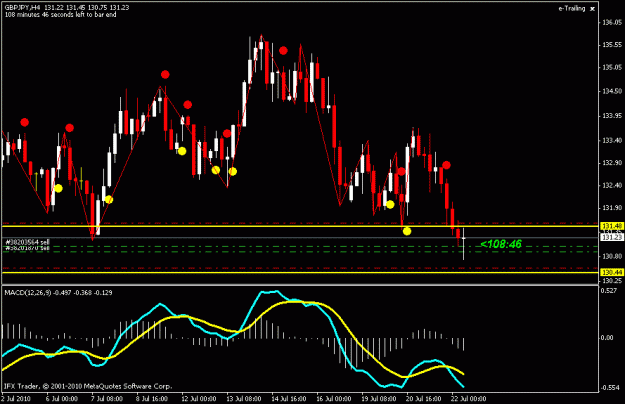Select the yellow horizontal line at 131.48

coord(300,226)
